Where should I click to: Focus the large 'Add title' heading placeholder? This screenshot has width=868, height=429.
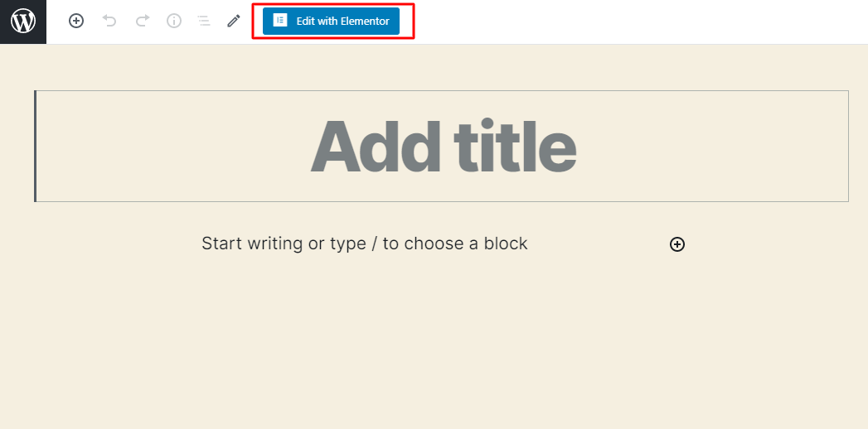coord(442,146)
